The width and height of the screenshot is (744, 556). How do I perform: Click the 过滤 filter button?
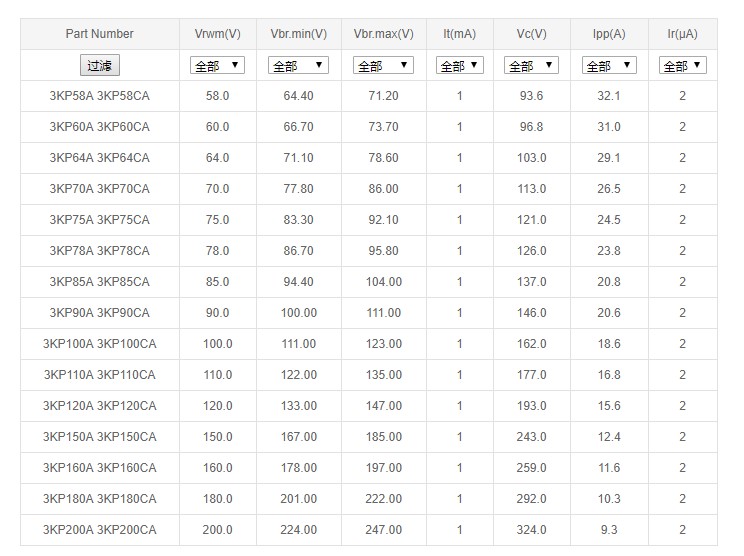tap(99, 66)
